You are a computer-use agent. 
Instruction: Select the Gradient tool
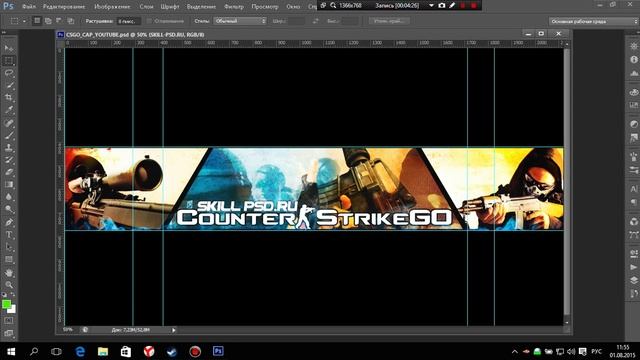[9, 184]
